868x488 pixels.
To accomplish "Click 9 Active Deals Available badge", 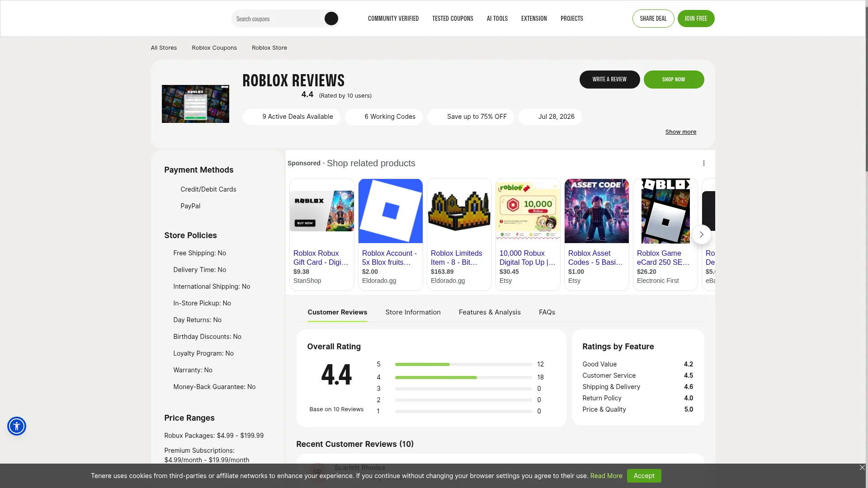I will pyautogui.click(x=291, y=117).
